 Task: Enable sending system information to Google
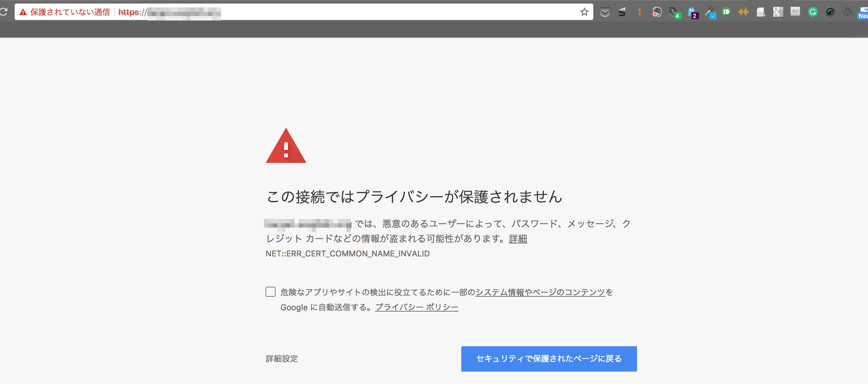pos(271,292)
